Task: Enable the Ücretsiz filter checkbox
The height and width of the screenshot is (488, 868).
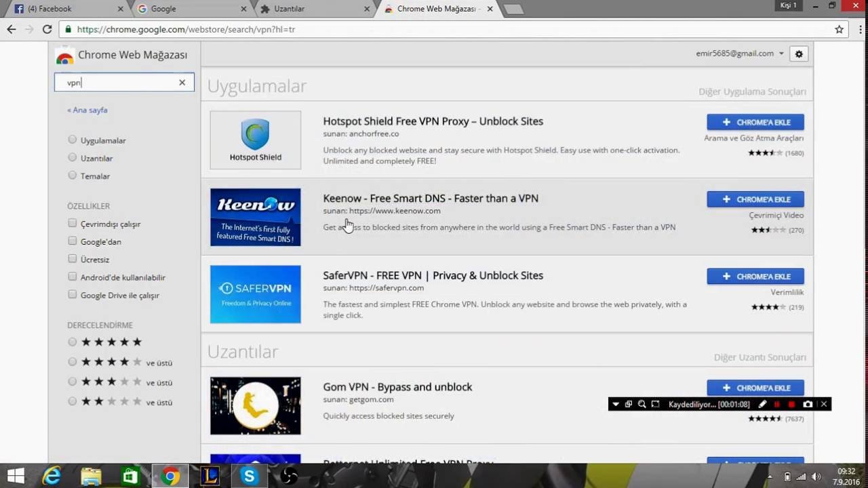Action: click(x=73, y=258)
